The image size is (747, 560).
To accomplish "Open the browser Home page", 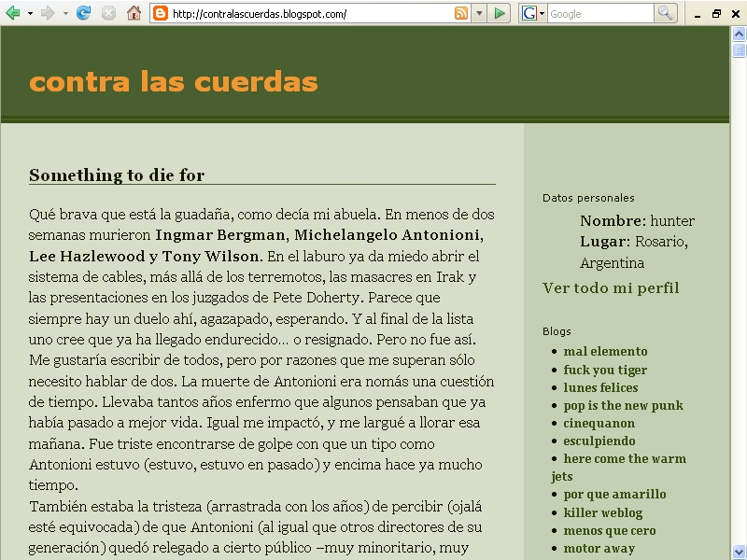I will [134, 13].
